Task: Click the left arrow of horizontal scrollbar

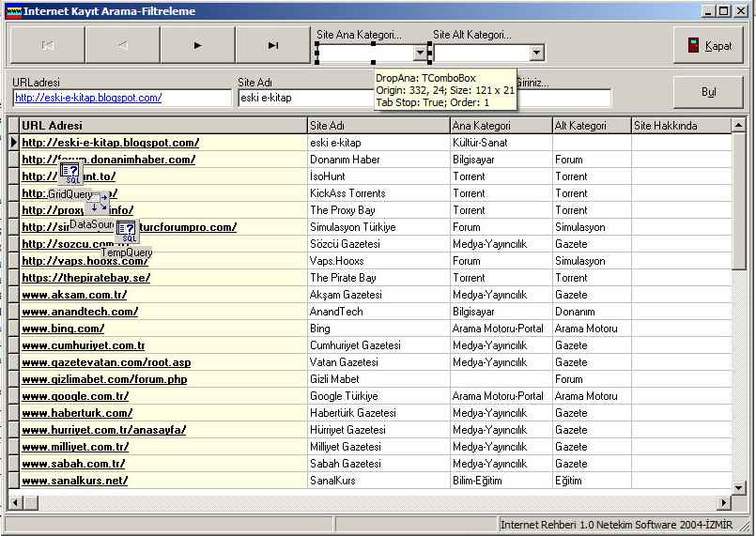Action: (15, 503)
